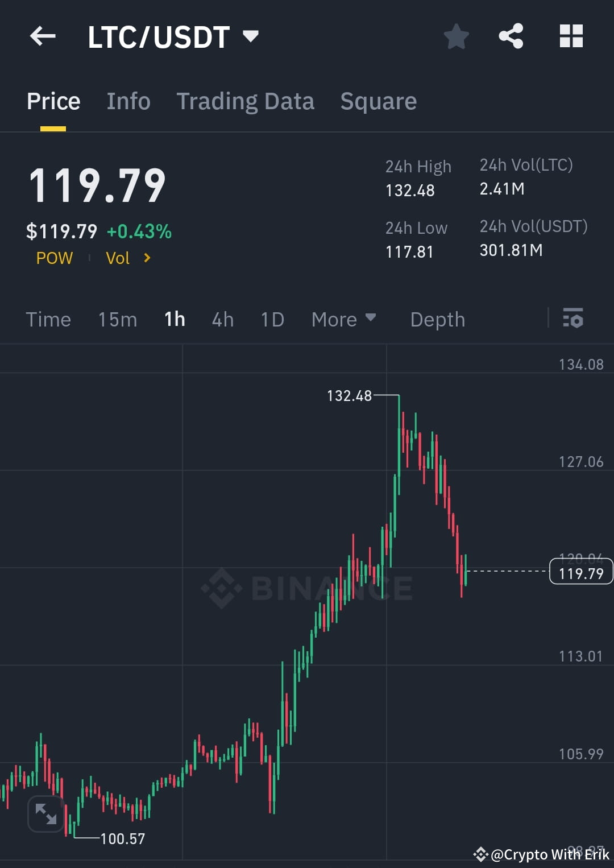Select the 1D timeframe
614x868 pixels.
tap(272, 319)
